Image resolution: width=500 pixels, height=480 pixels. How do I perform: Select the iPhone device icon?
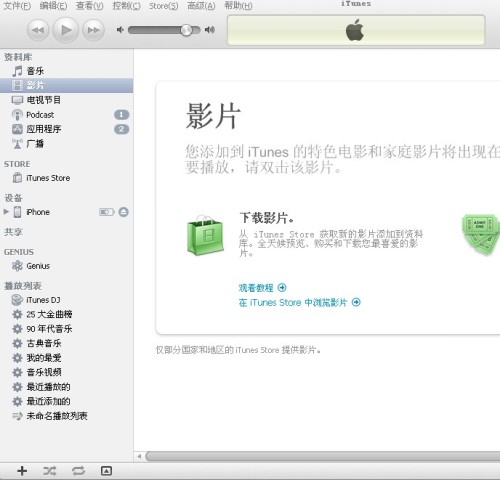tap(18, 212)
